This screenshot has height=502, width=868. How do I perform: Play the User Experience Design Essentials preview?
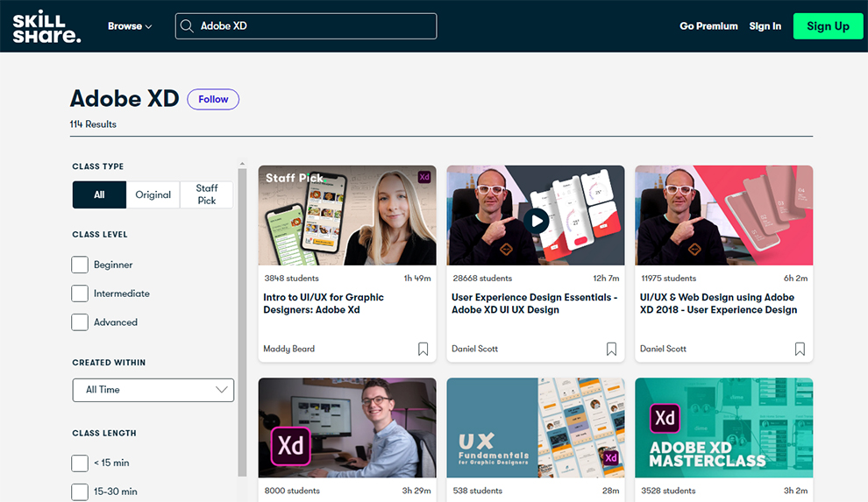[536, 221]
